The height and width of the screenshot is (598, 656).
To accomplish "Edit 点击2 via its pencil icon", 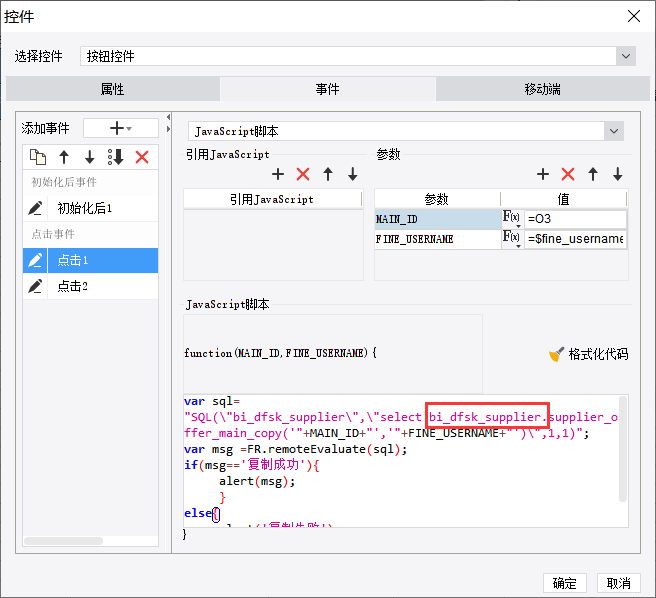I will click(35, 286).
